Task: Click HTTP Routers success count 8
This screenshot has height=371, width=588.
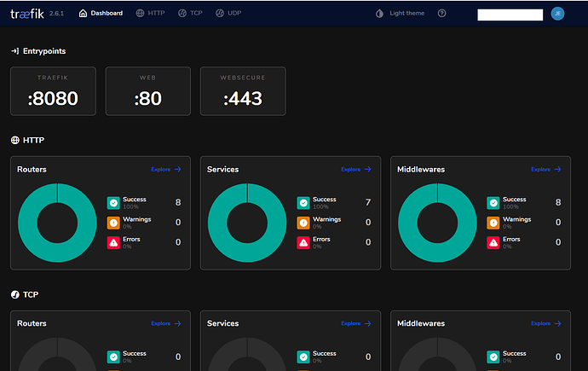Action: point(178,203)
